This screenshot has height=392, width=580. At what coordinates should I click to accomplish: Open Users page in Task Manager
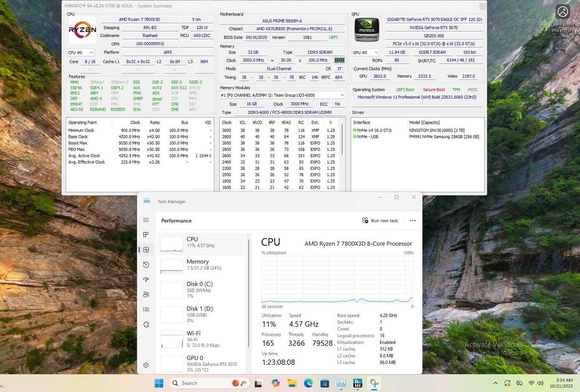click(x=146, y=295)
